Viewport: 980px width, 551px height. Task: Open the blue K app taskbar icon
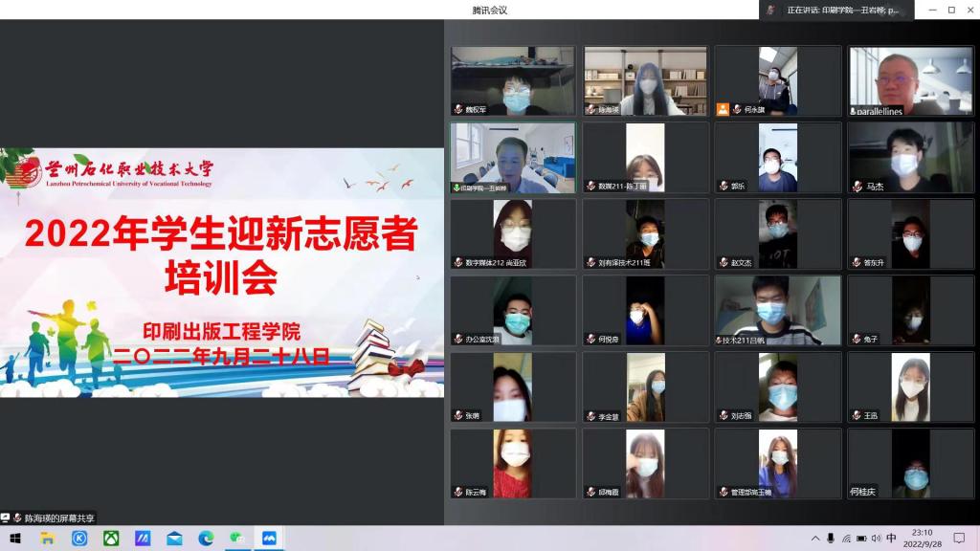coord(79,539)
